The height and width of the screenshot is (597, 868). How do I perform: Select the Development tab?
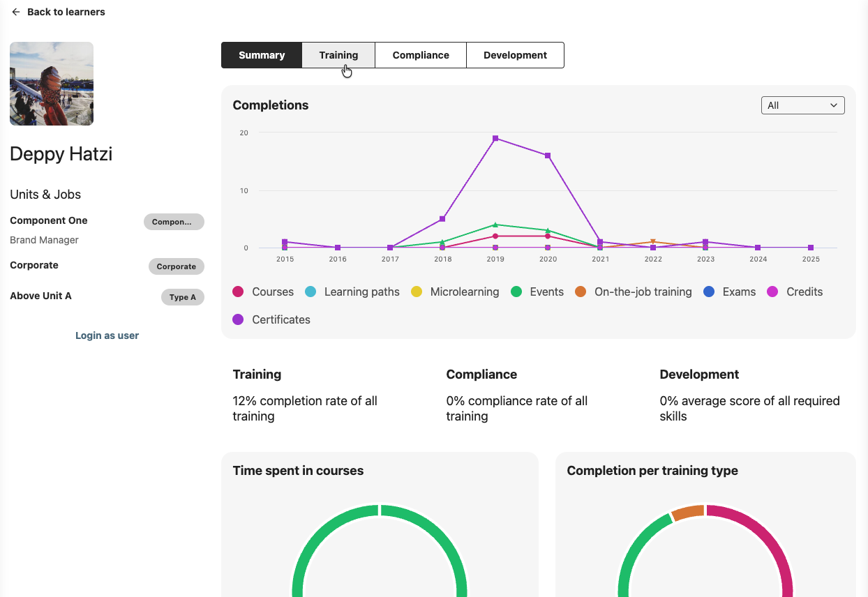(515, 55)
